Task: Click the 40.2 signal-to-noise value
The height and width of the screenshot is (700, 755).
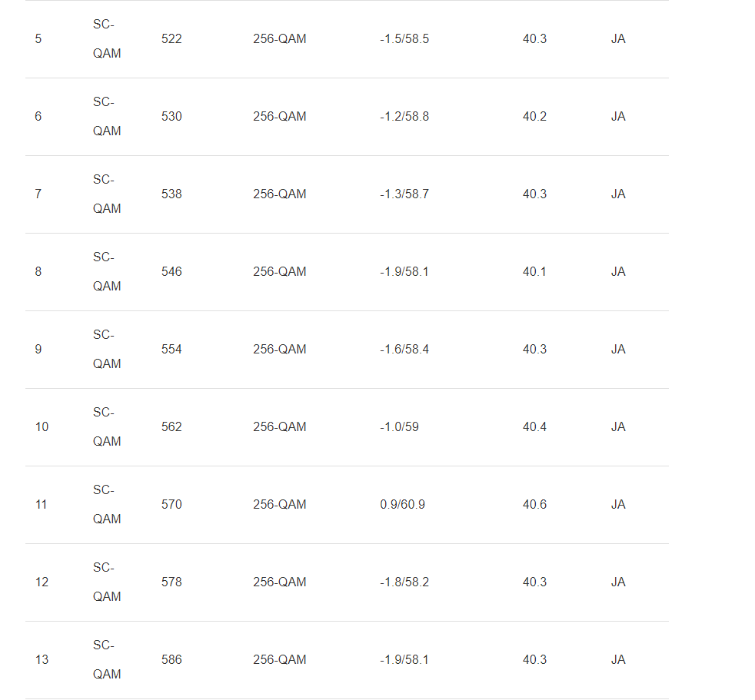Action: [534, 117]
